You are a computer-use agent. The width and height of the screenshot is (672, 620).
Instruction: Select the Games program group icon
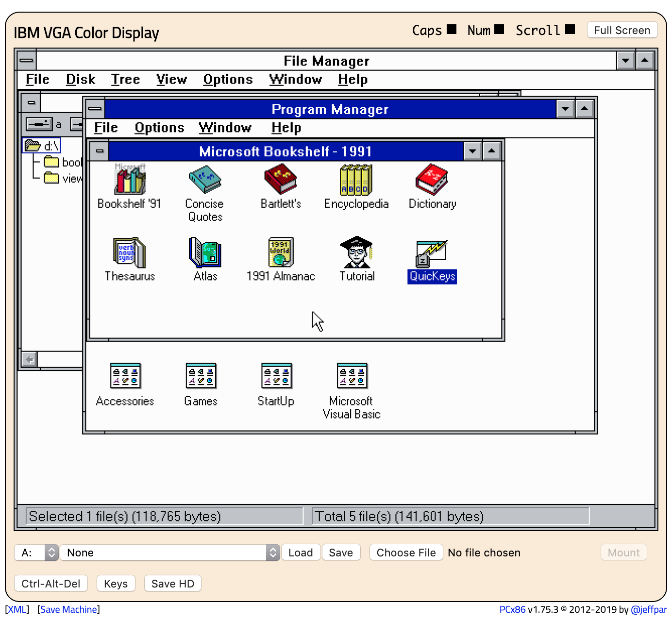click(201, 376)
